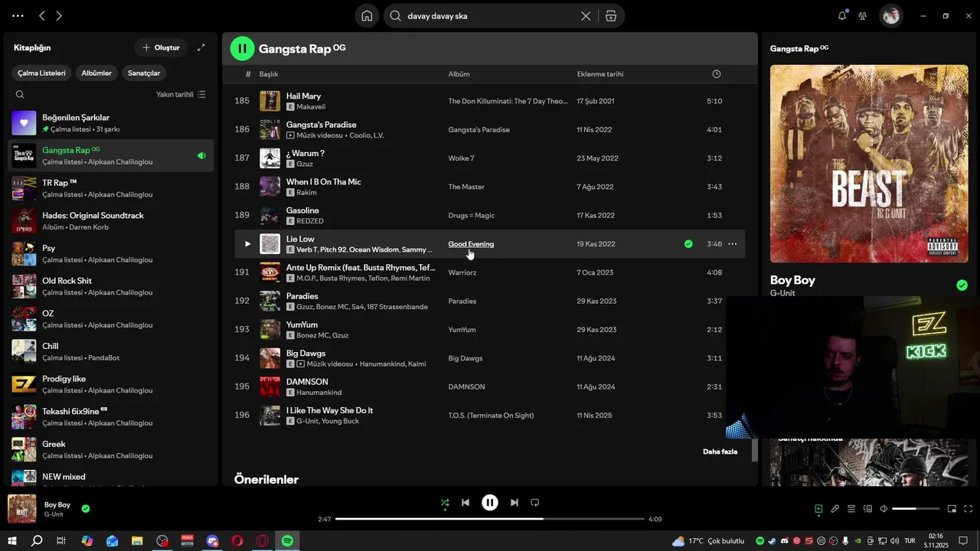Open connect to a device icon
The height and width of the screenshot is (551, 980).
[867, 509]
